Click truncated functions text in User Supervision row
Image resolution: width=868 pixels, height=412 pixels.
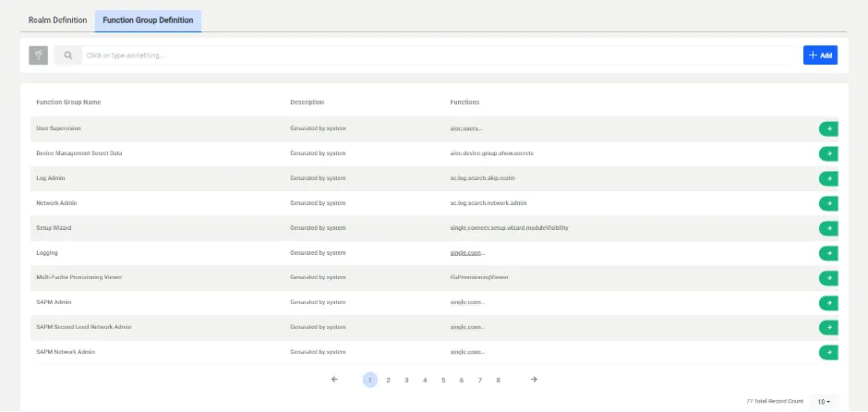[466, 128]
